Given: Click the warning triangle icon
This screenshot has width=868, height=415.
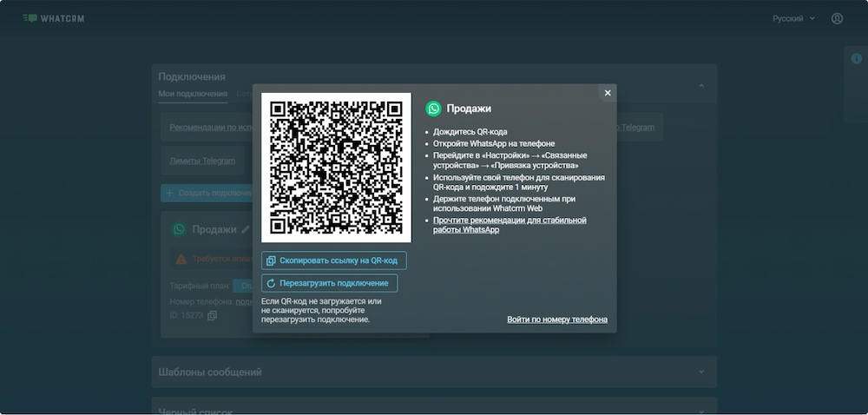Looking at the screenshot, I should coord(181,259).
